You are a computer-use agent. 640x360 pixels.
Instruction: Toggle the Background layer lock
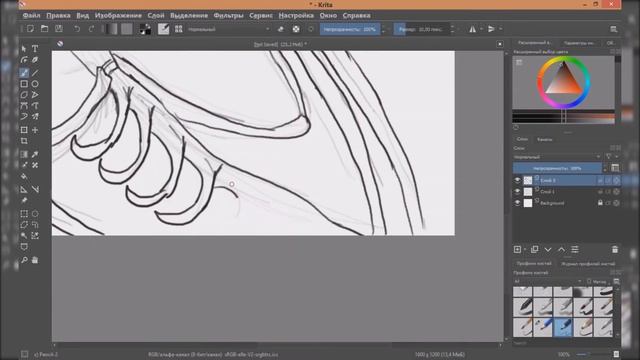pyautogui.click(x=600, y=203)
